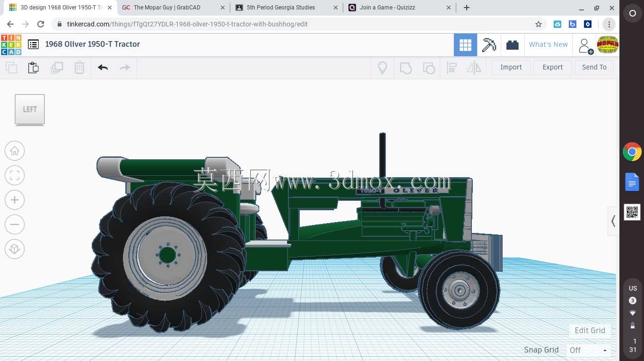Expand the collapsed shapes panel arrow
Viewport: 644px width, 361px height.
pyautogui.click(x=613, y=221)
